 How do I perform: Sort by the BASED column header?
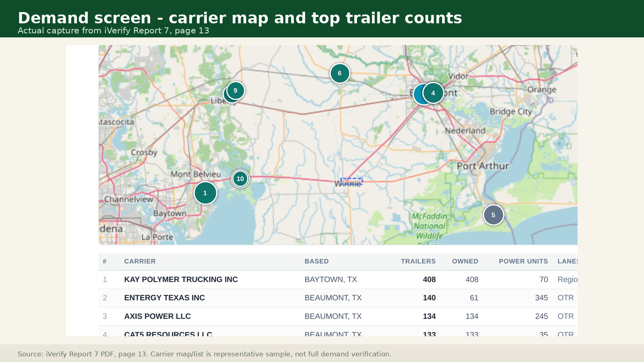[316, 261]
